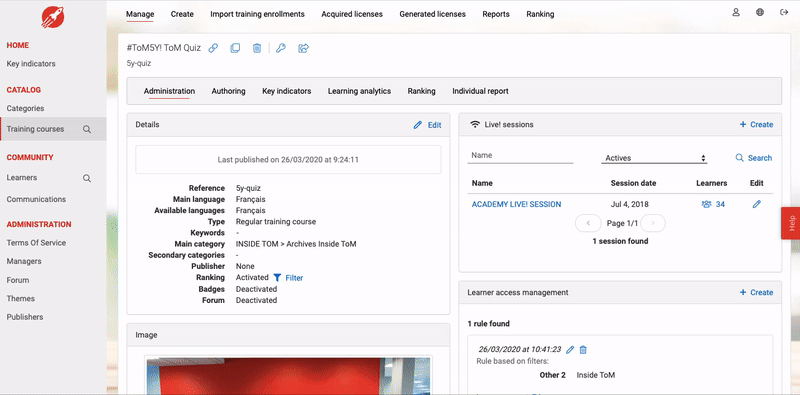
Task: Open Categories in sidebar
Action: click(x=26, y=108)
